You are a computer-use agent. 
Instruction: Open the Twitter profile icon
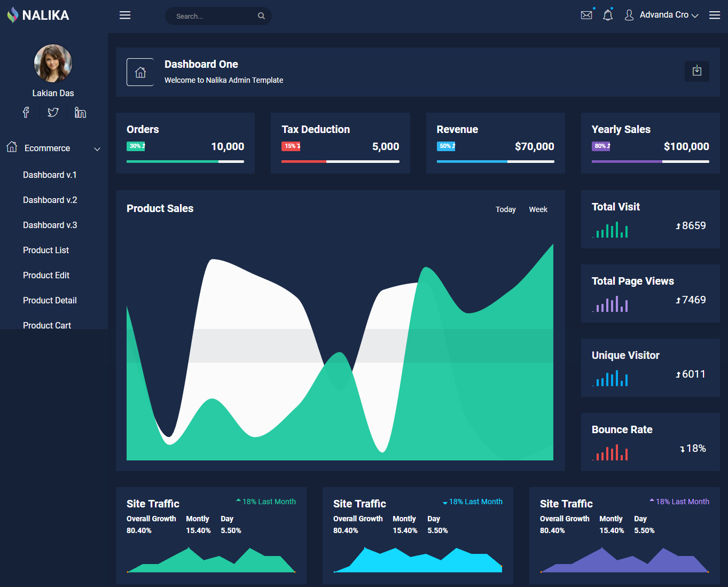click(53, 112)
